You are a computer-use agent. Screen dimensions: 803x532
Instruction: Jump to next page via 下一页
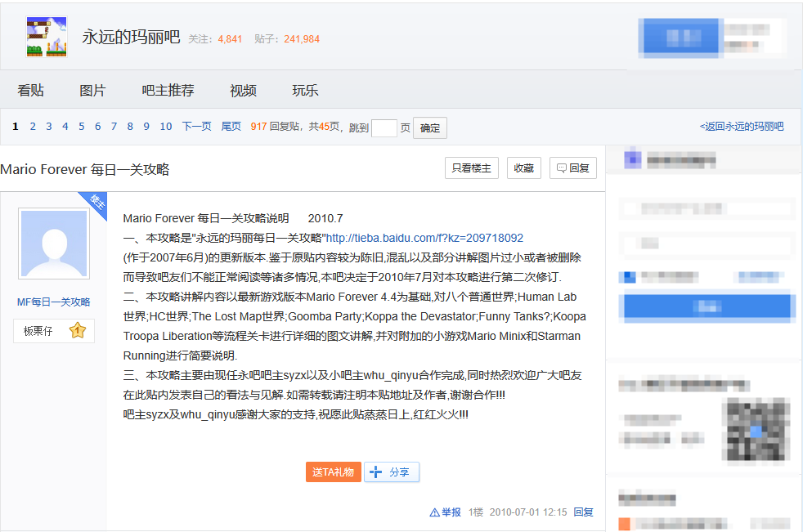(x=196, y=127)
